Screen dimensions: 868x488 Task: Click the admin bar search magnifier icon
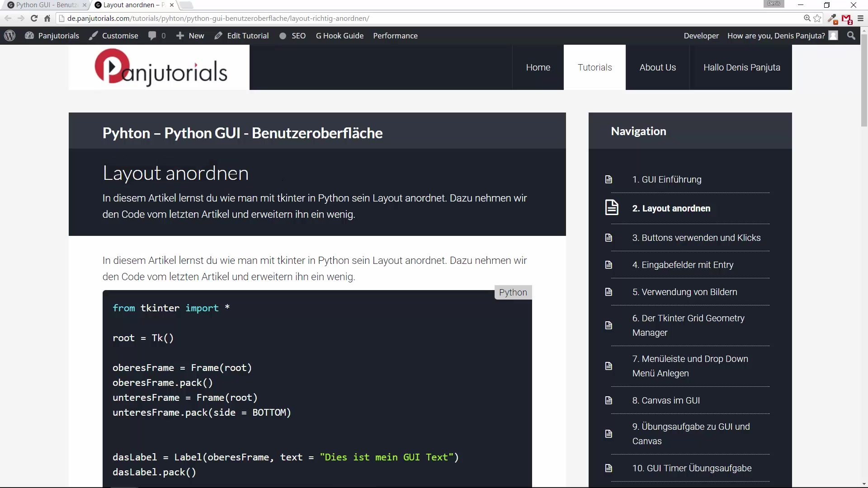pyautogui.click(x=851, y=36)
